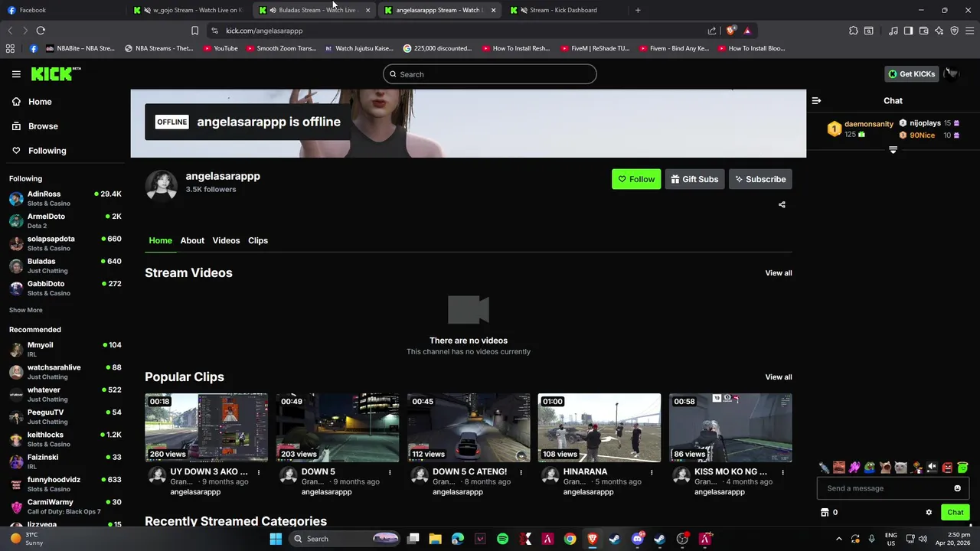Screen dimensions: 980x551
Task: Play the UY DOWN 3 AKO clip thumbnail
Action: (x=206, y=428)
